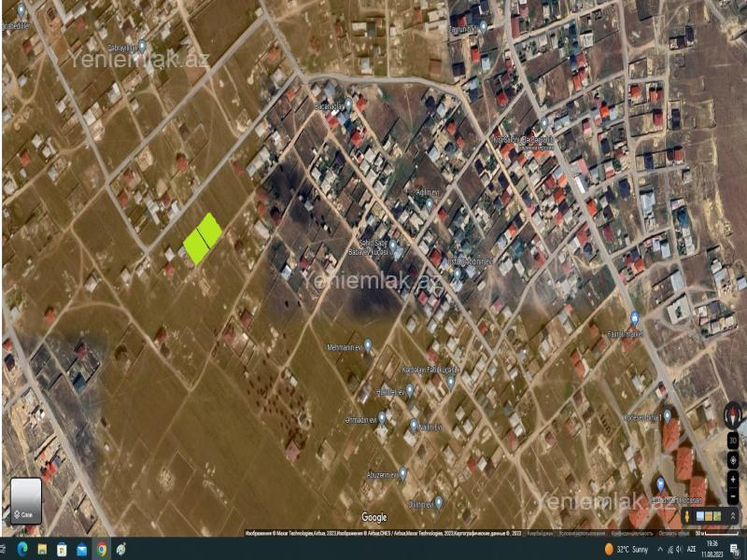Click the Азербайджан footer link
Viewport: 747px width, 560px height.
coord(541,533)
